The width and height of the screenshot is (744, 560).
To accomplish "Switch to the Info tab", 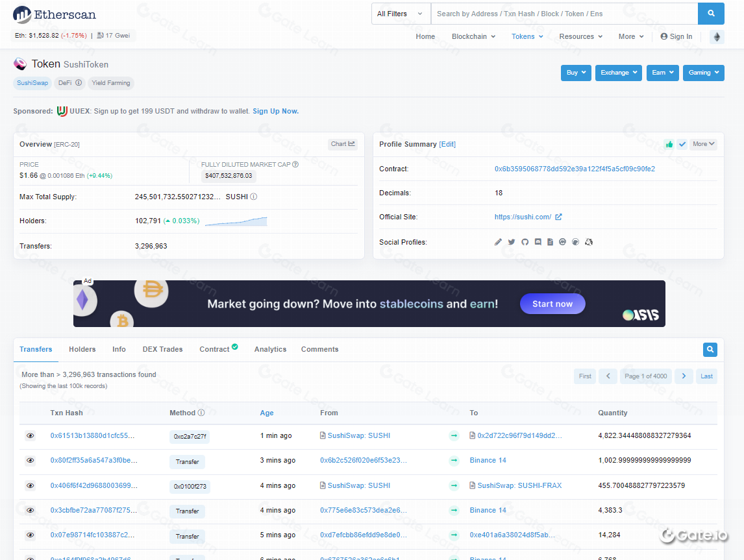I will pyautogui.click(x=119, y=350).
